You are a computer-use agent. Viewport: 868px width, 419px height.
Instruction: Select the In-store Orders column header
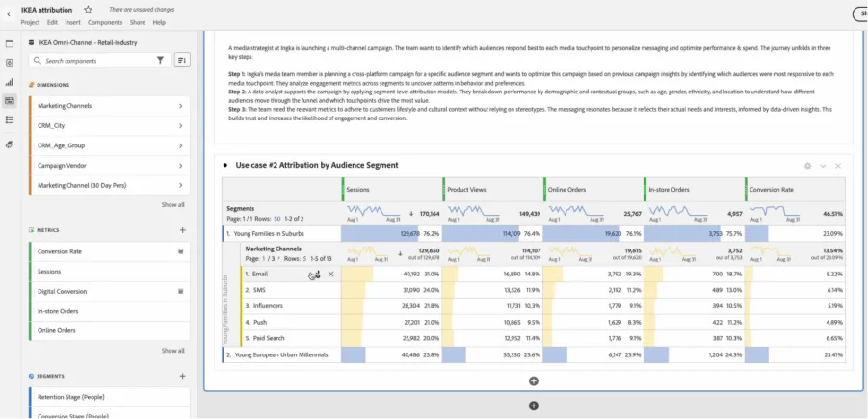[694, 190]
